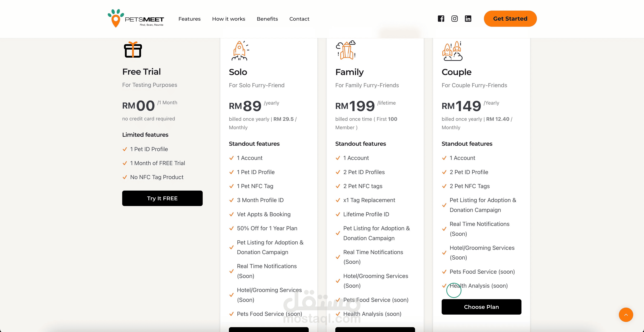Choose the Couple plan
This screenshot has height=332, width=644.
point(481,307)
